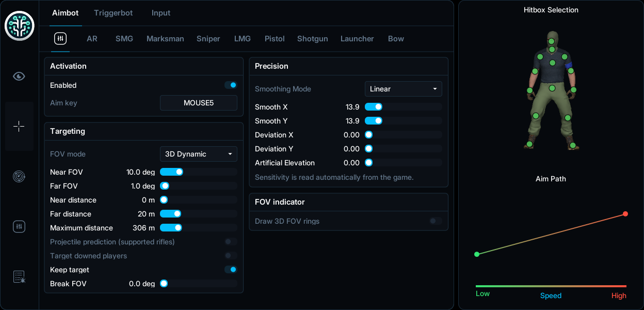Image resolution: width=644 pixels, height=310 pixels.
Task: Select the green start point on Aim Path
Action: point(477,254)
